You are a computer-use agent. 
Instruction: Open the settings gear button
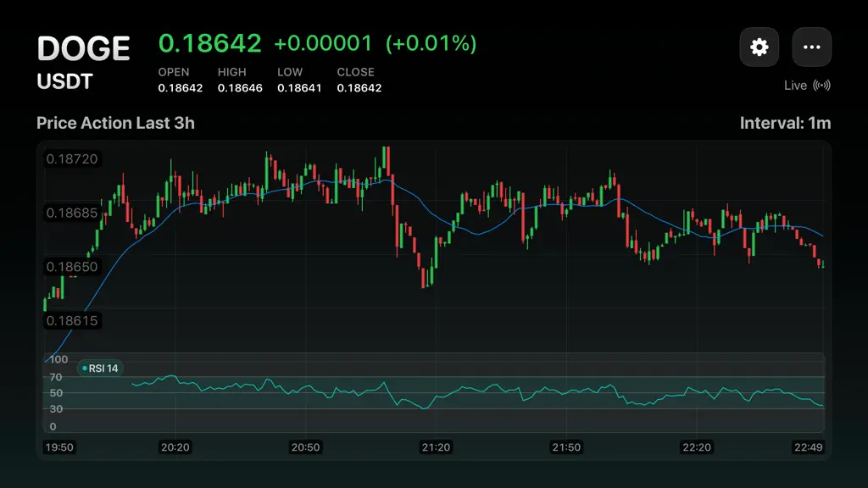click(759, 47)
